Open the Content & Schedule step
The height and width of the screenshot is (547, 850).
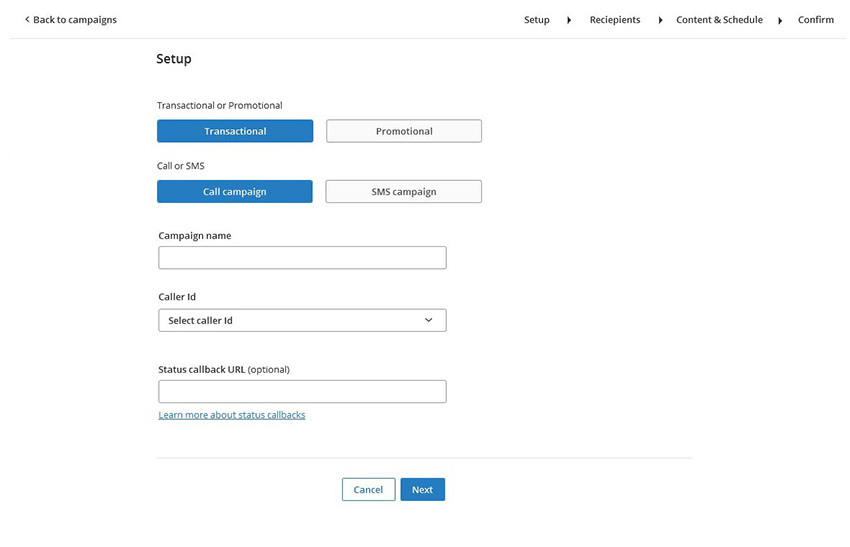pos(719,20)
